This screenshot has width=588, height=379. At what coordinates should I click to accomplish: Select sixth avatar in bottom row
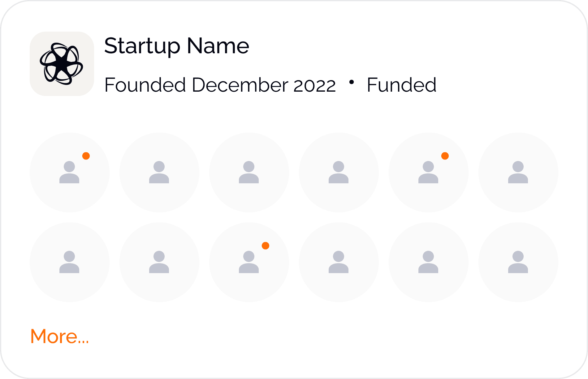[518, 262]
